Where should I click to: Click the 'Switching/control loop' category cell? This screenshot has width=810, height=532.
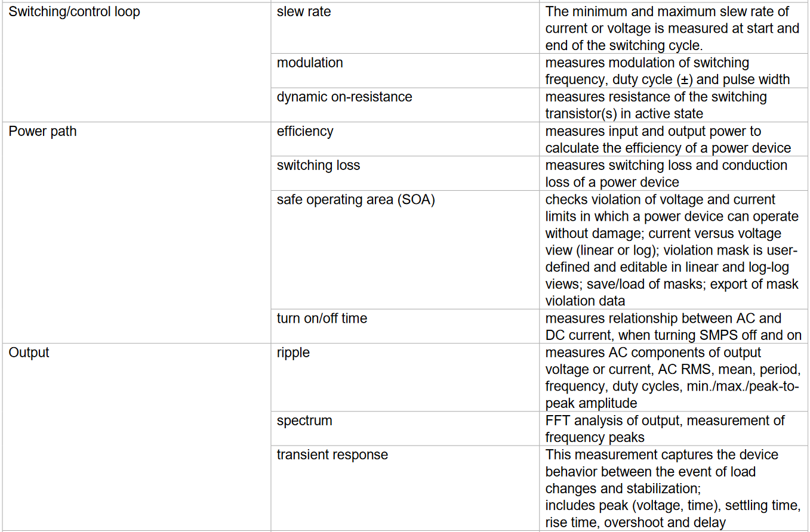pos(74,12)
